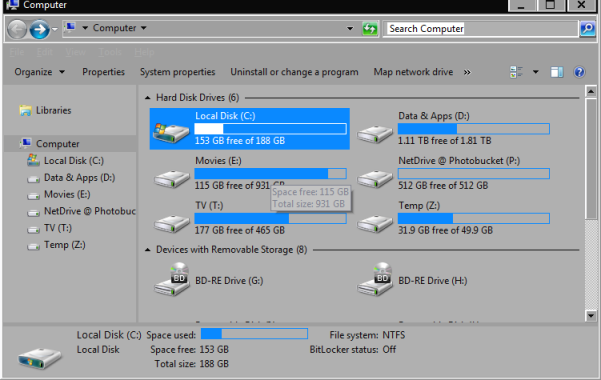
Task: Click Data & Apps (D:) usage bar
Action: 474,129
